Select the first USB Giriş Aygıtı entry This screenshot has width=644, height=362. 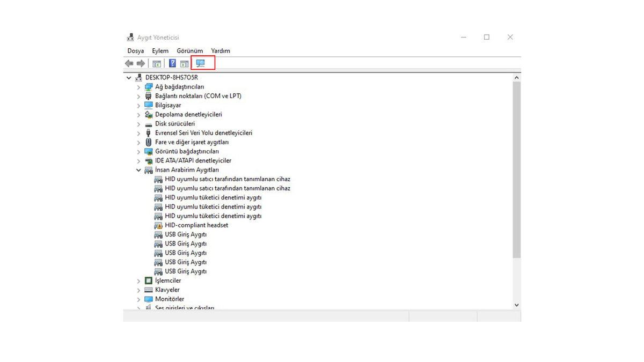pyautogui.click(x=185, y=234)
